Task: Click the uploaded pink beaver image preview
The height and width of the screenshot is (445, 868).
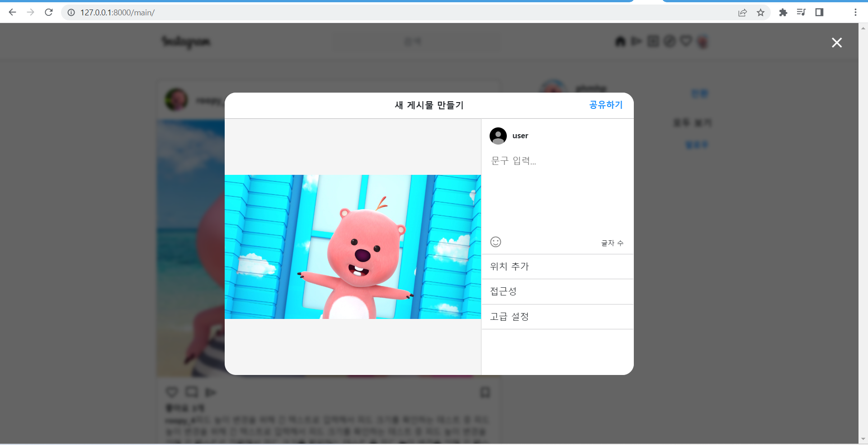Action: pos(353,247)
